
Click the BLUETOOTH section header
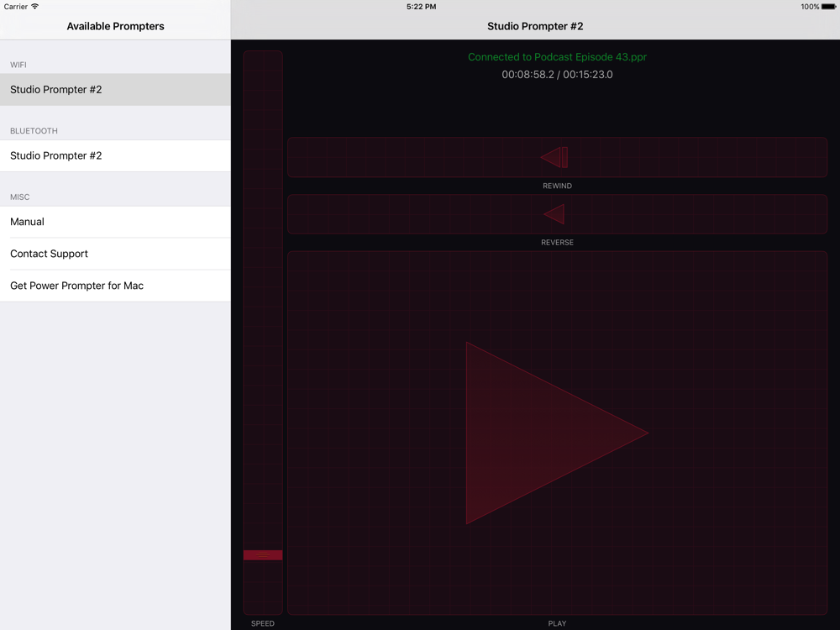coord(34,131)
